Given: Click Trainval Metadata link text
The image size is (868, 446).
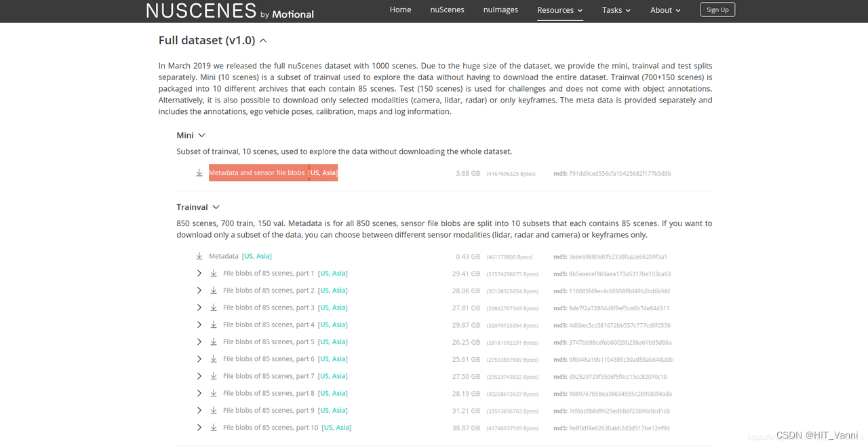Looking at the screenshot, I should [x=224, y=257].
